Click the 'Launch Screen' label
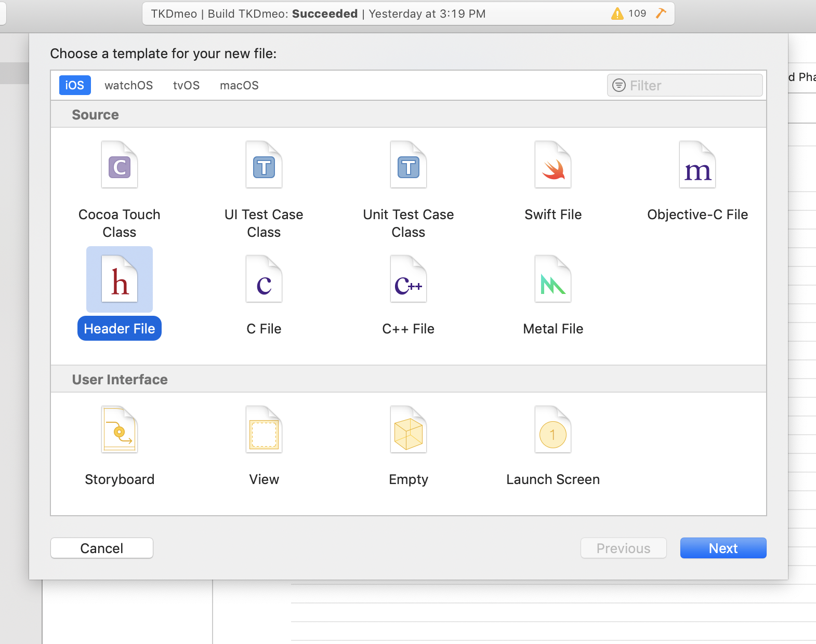816x644 pixels. (553, 479)
